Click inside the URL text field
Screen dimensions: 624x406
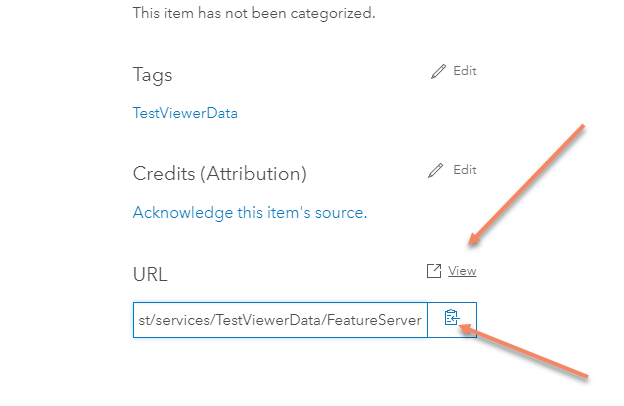pos(280,320)
